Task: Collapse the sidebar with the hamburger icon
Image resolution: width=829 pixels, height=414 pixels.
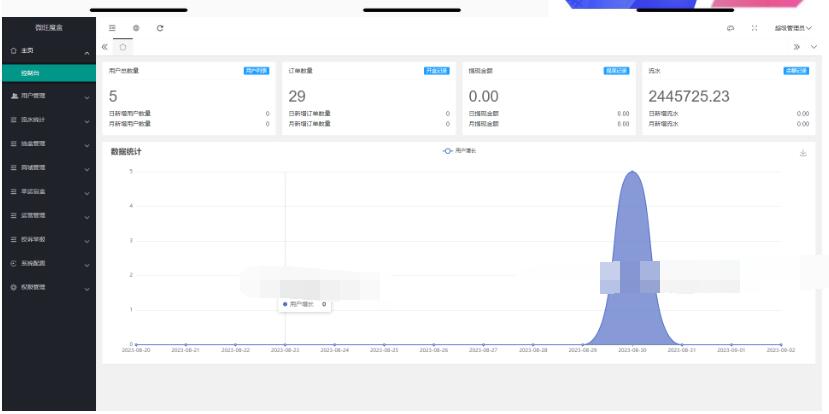Action: (x=112, y=27)
